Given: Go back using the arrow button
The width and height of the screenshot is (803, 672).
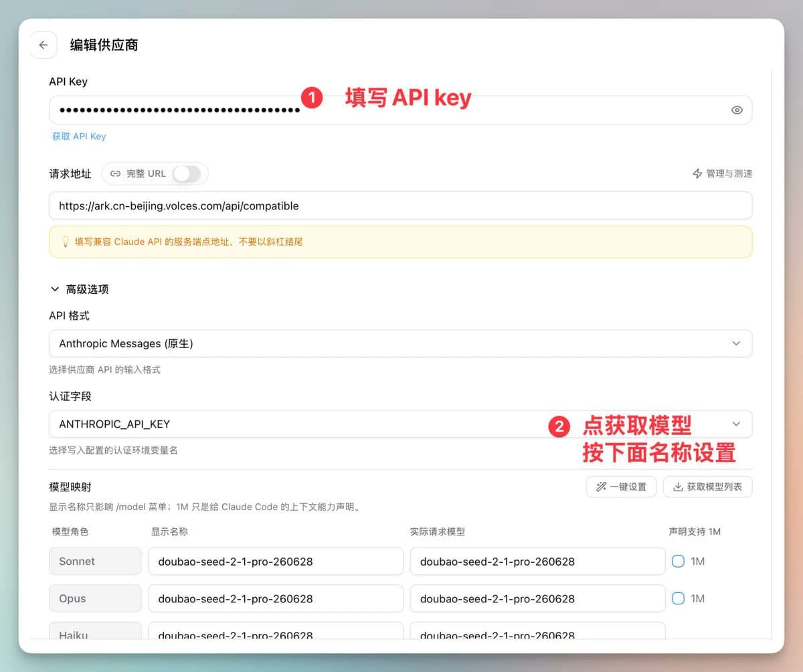Looking at the screenshot, I should coord(43,45).
